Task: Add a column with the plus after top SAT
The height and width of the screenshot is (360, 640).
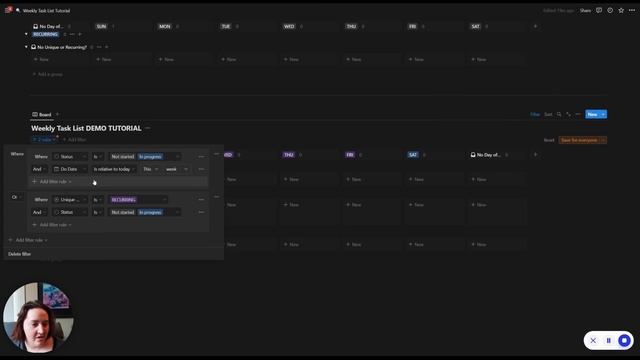Action: 536,26
